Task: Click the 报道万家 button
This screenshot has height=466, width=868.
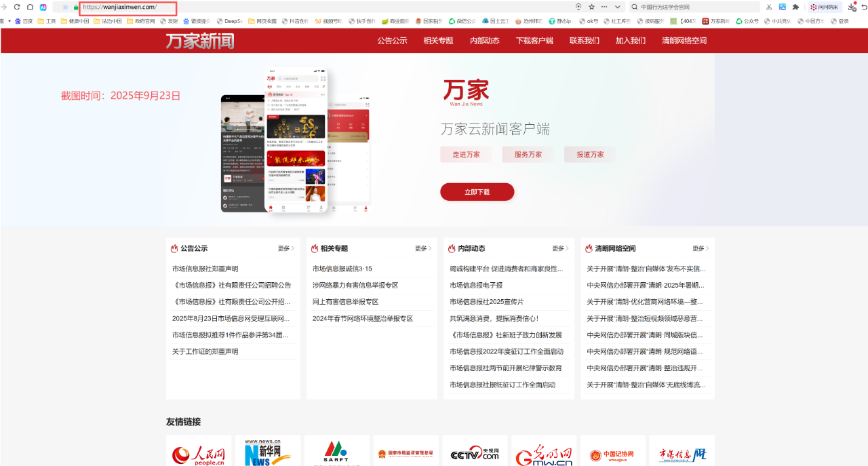Action: coord(590,155)
